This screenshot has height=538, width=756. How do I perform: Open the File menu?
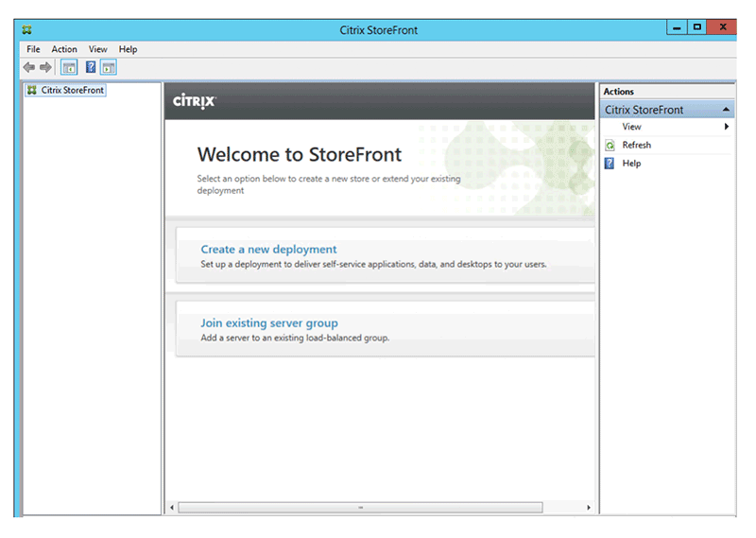pos(33,49)
